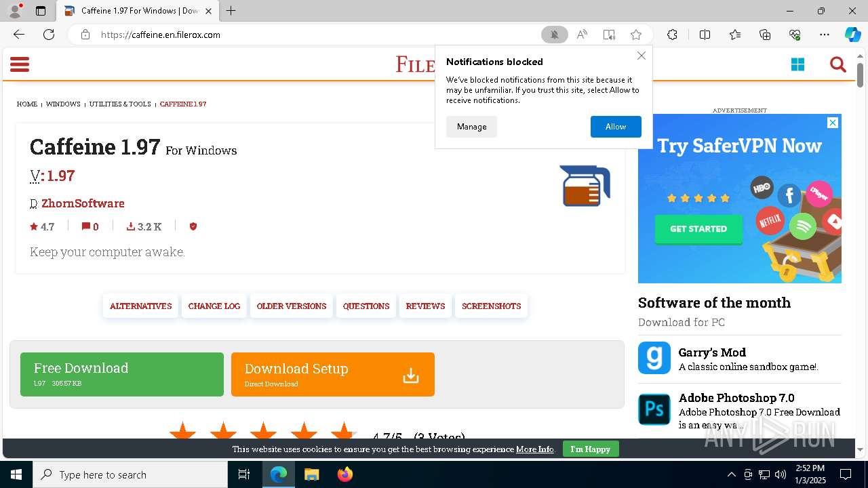Screen dimensions: 868x488
Task: Click the 4.7 star rating
Action: 42,226
